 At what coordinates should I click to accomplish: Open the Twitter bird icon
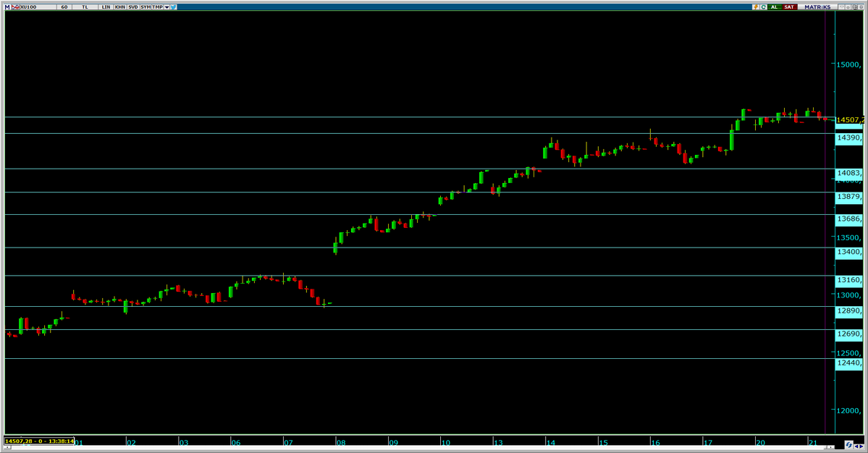[174, 7]
